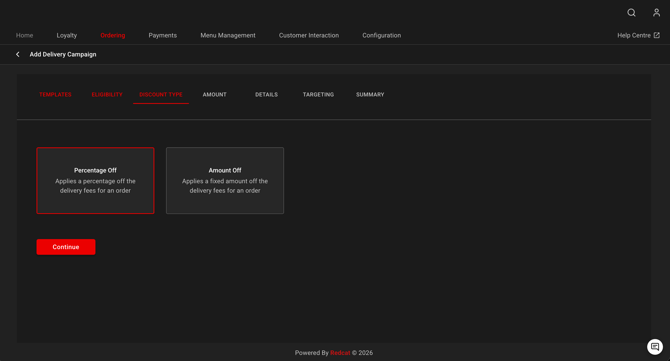Viewport: 670px width, 361px height.
Task: Open the chat support bubble icon
Action: click(x=655, y=346)
